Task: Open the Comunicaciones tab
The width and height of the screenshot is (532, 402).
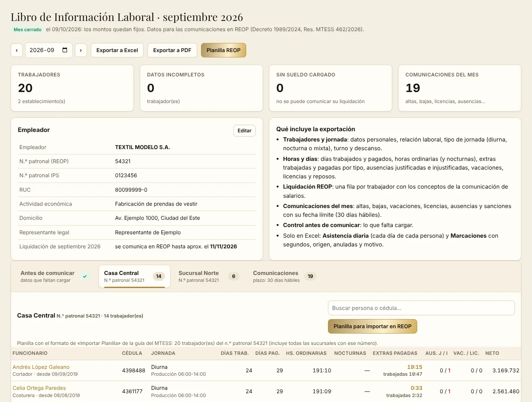Action: [x=284, y=276]
